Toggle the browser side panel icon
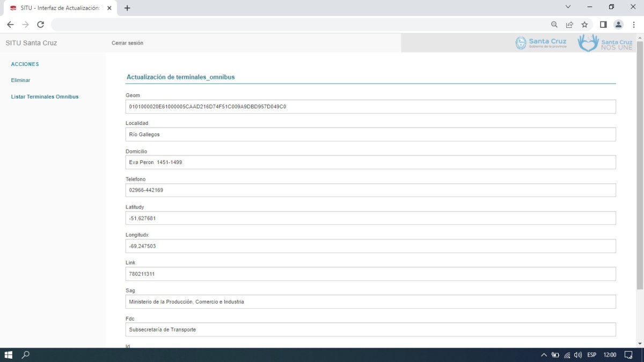The width and height of the screenshot is (644, 362). tap(603, 25)
